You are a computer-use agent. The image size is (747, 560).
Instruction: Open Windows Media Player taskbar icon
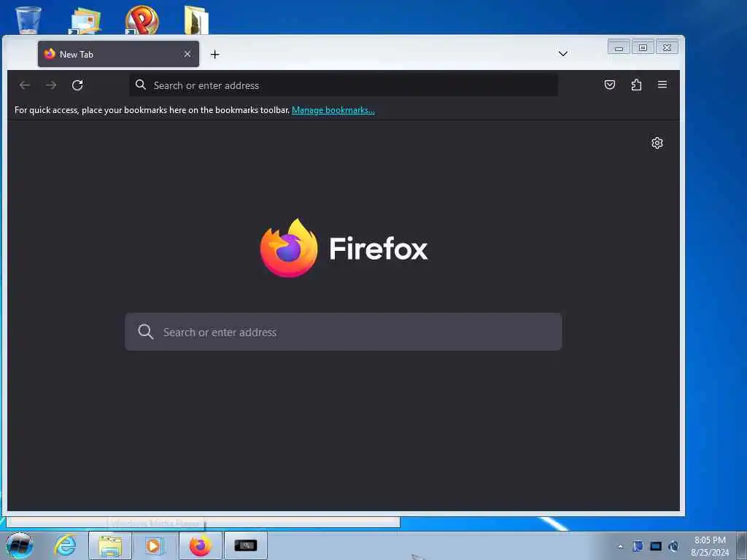154,545
